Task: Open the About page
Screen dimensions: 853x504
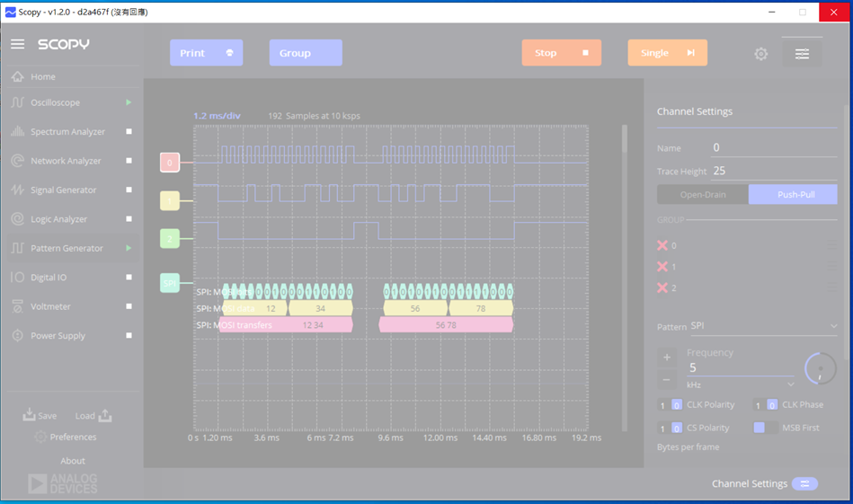Action: tap(73, 461)
